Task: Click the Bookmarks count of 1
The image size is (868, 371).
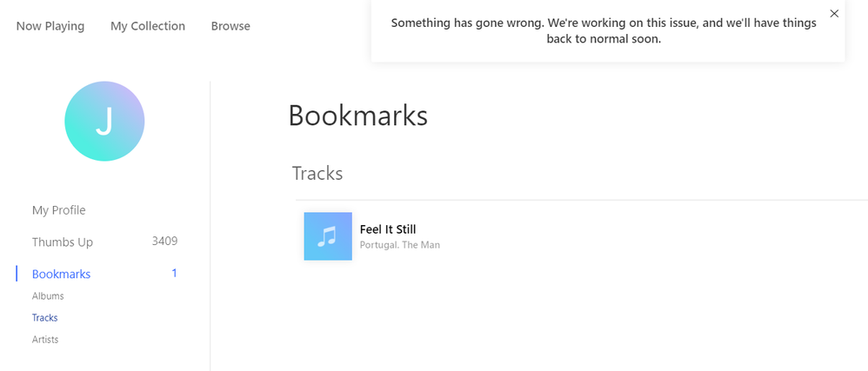Action: coord(174,274)
